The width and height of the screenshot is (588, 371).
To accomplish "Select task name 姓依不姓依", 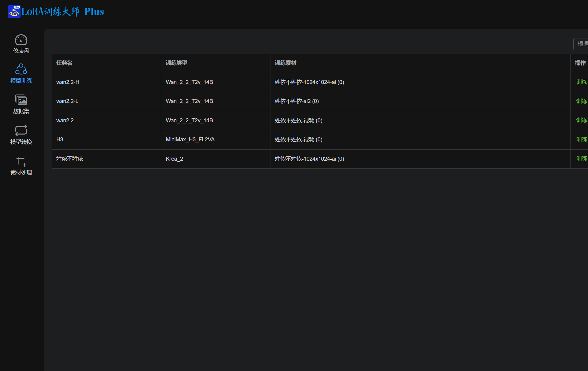I will [70, 159].
